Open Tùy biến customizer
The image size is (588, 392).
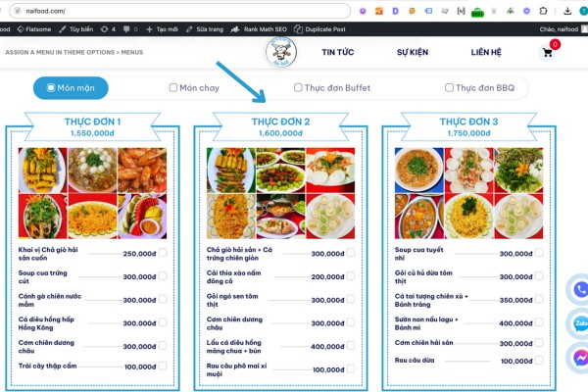(x=75, y=28)
